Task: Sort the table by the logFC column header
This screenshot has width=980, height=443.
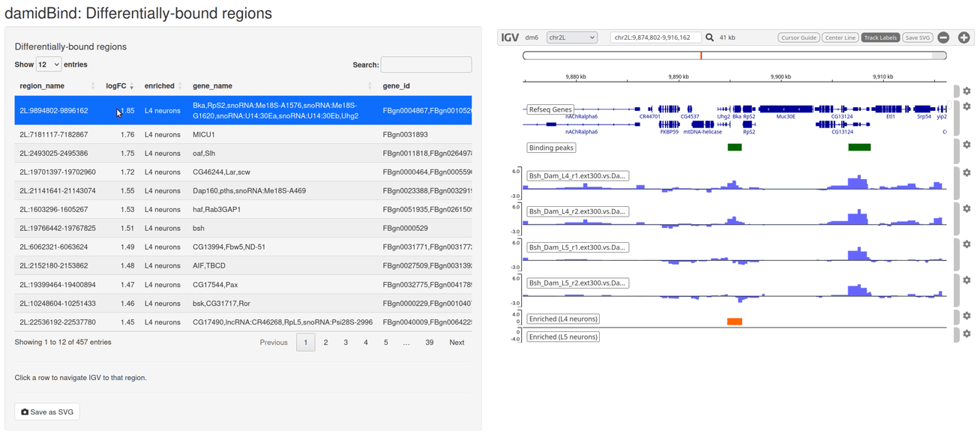Action: pyautogui.click(x=116, y=85)
